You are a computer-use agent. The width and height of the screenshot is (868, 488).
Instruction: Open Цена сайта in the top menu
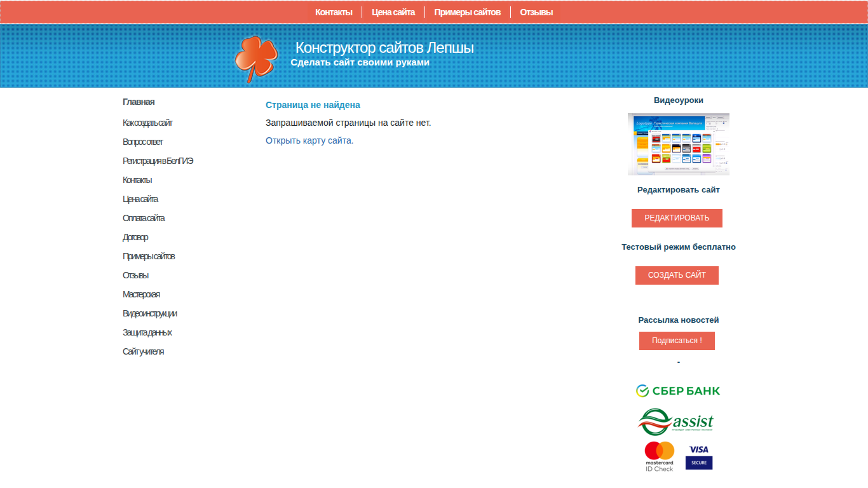tap(393, 12)
